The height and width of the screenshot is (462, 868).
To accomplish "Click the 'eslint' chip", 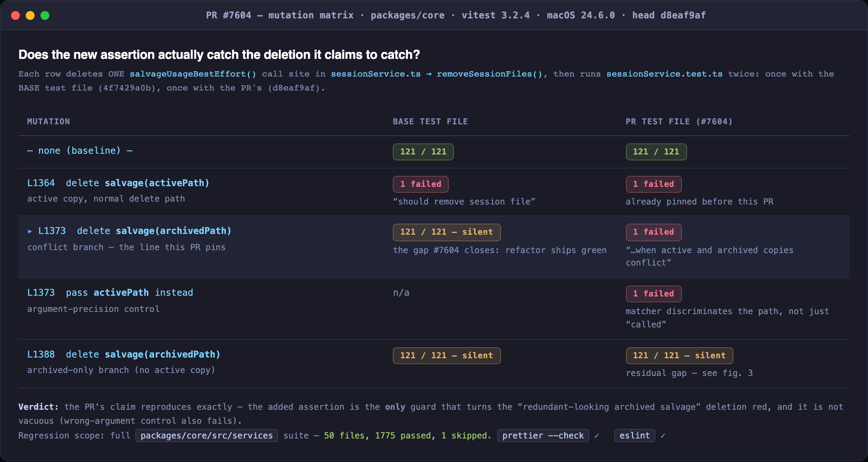I will click(634, 436).
